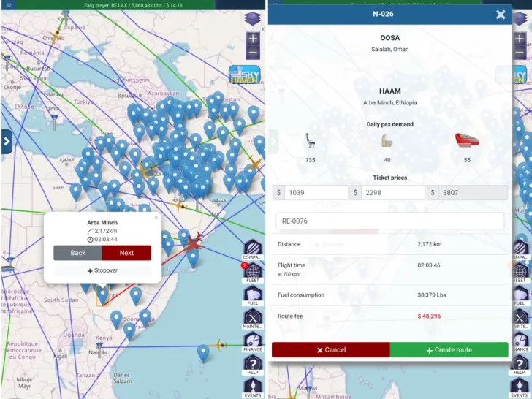Click the business ticket price field 2298
Screen dimensions: 532x399
[392, 192]
